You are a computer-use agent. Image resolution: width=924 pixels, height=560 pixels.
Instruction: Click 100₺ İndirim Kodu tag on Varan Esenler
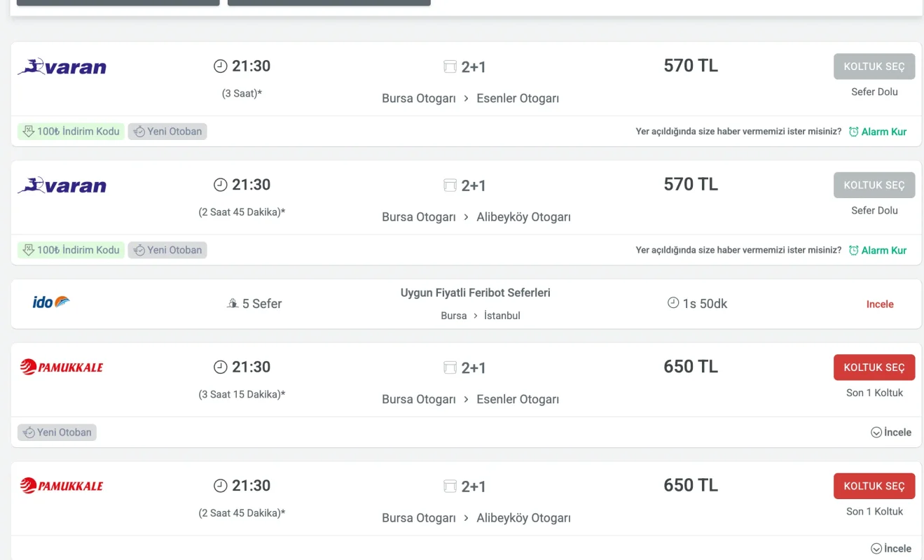(x=71, y=132)
